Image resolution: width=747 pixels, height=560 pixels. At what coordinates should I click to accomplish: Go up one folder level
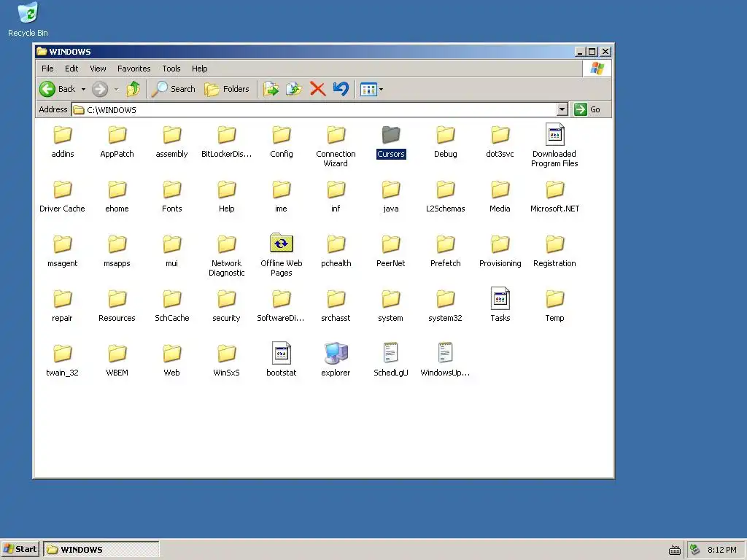(x=133, y=89)
